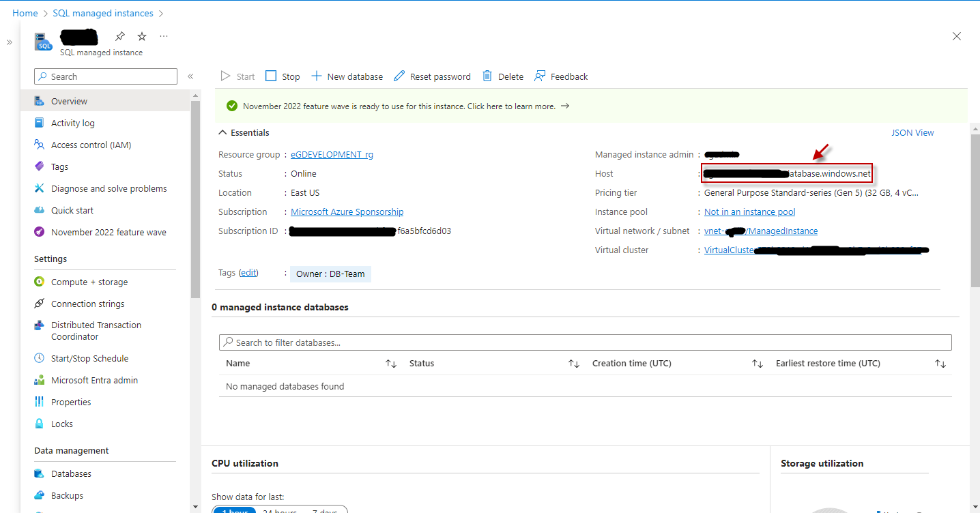Click the Search to filter databases field
The image size is (980, 513).
(x=585, y=342)
